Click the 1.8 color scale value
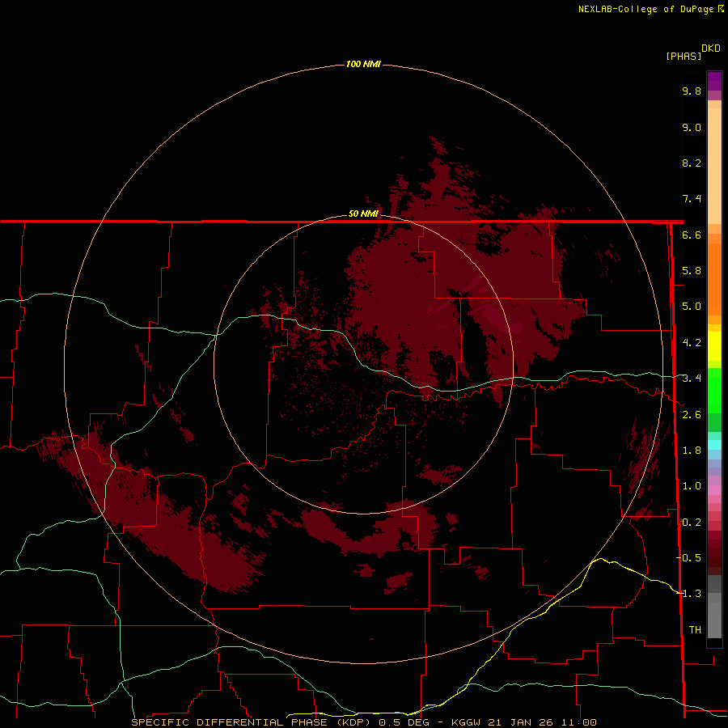728x728 pixels. (x=692, y=451)
